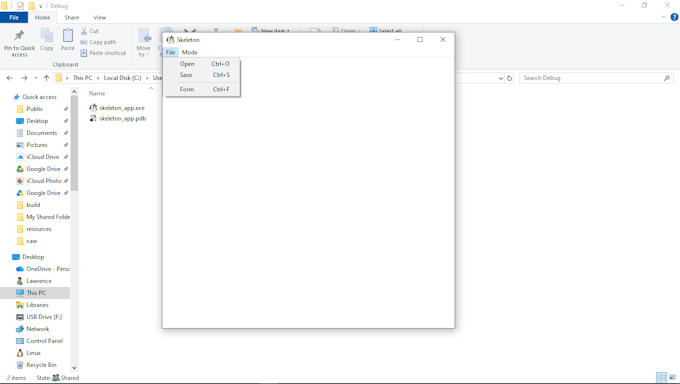
Task: Click the Refresh button by address bar
Action: pyautogui.click(x=510, y=78)
